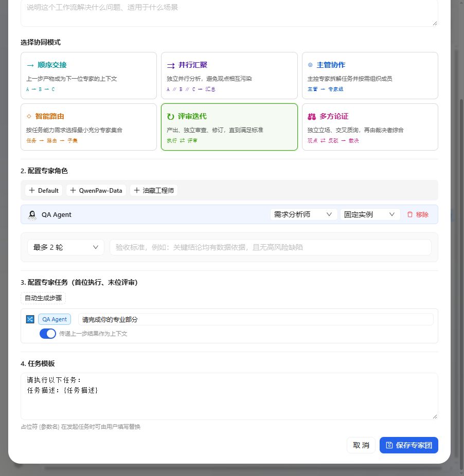Click the 最多 2 轮 dropdown chevron

tap(95, 247)
